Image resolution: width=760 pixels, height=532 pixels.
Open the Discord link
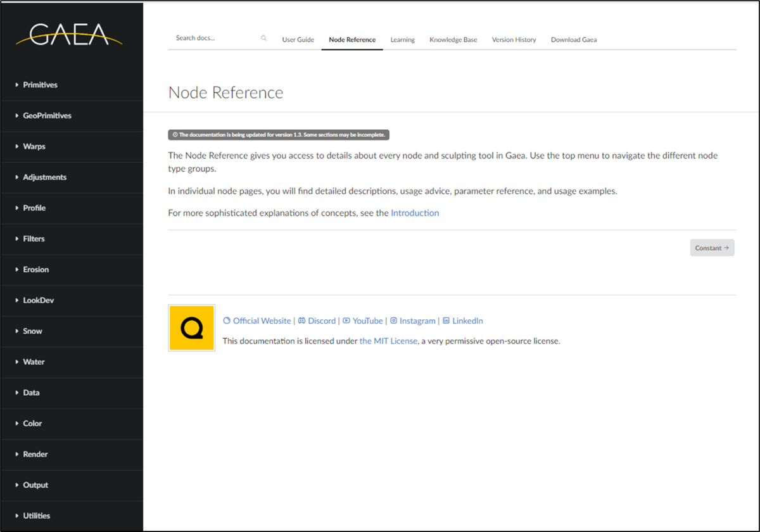pos(317,321)
